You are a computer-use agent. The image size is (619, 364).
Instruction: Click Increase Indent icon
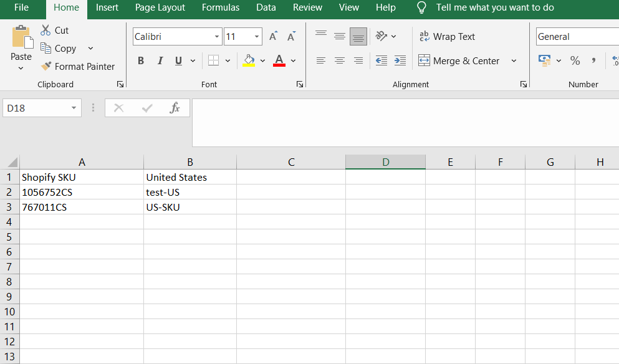point(400,60)
